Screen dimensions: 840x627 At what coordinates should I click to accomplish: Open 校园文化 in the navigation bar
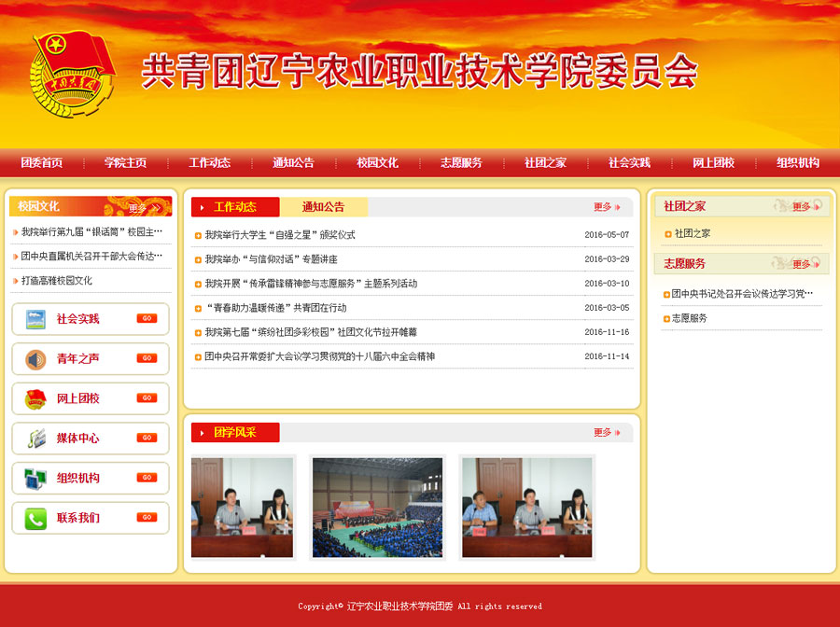[x=378, y=162]
